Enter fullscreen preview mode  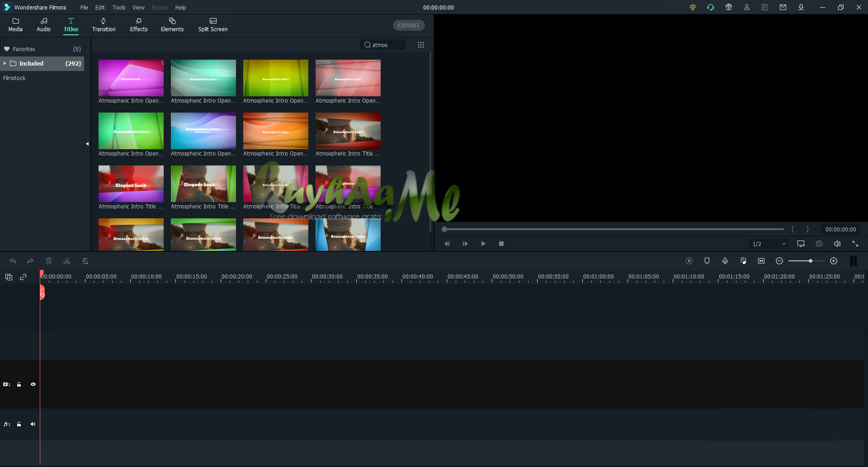point(855,244)
